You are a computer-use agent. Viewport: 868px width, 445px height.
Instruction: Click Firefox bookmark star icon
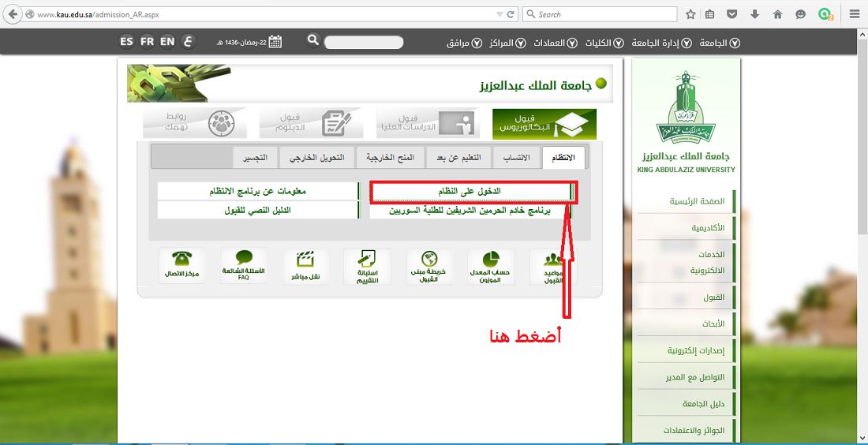pos(690,14)
